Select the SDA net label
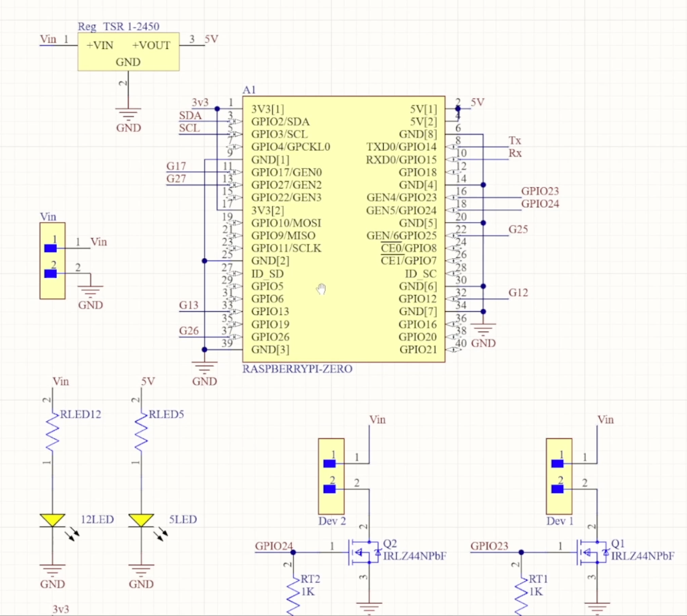Viewport: 687px width, 616px height. pyautogui.click(x=190, y=115)
